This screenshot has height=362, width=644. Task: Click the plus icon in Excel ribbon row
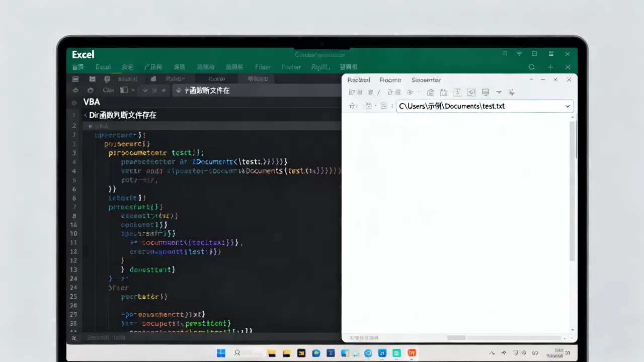pyautogui.click(x=550, y=67)
